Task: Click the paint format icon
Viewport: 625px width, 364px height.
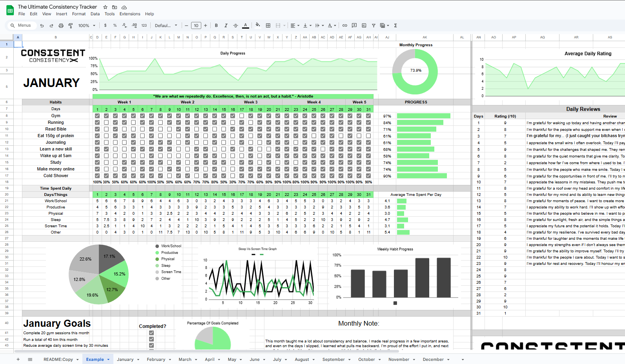Action: coord(71,25)
